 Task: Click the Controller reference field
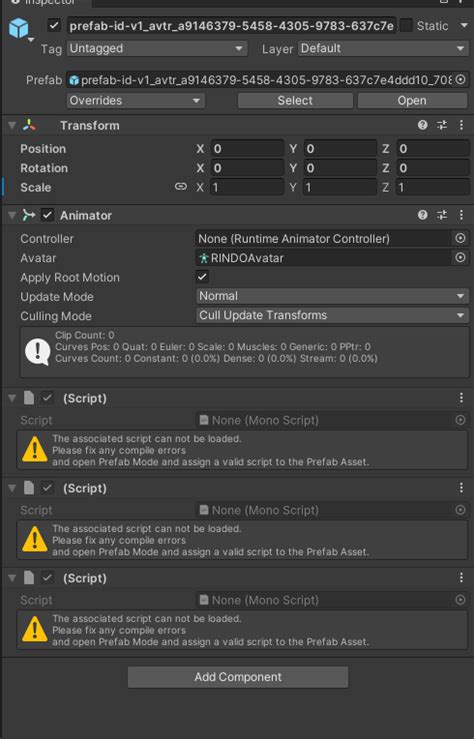[x=323, y=238]
